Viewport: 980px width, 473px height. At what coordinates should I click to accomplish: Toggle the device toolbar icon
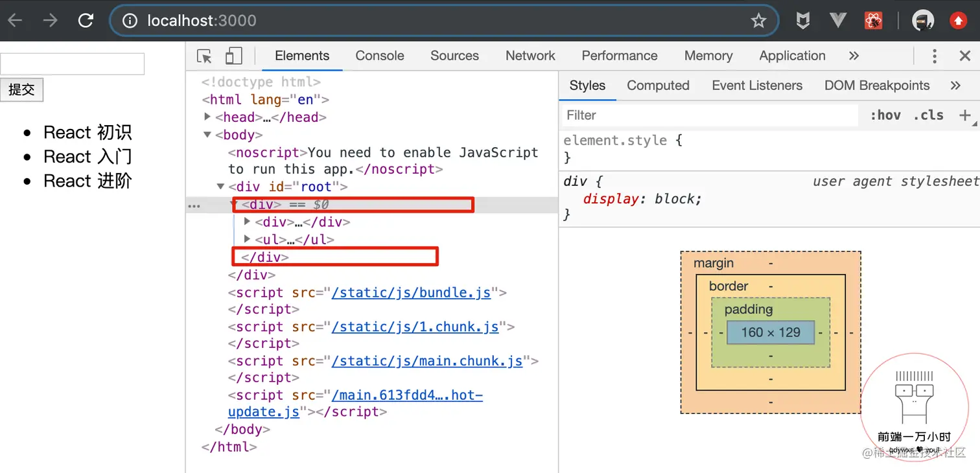point(233,56)
